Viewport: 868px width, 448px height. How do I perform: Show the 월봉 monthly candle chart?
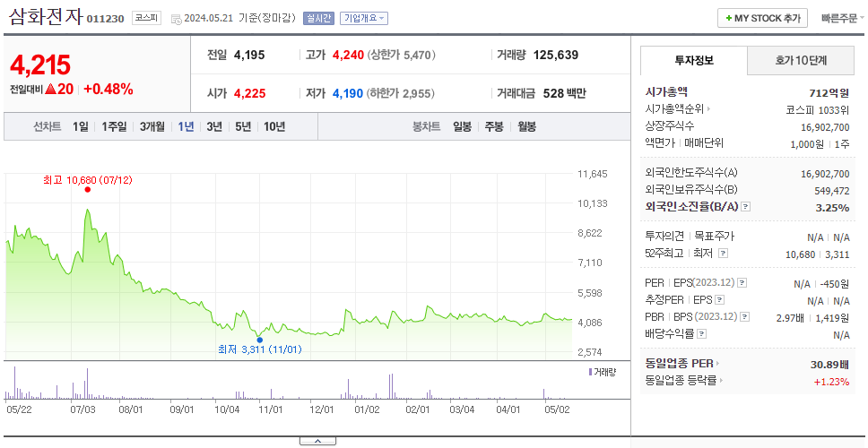tap(527, 126)
